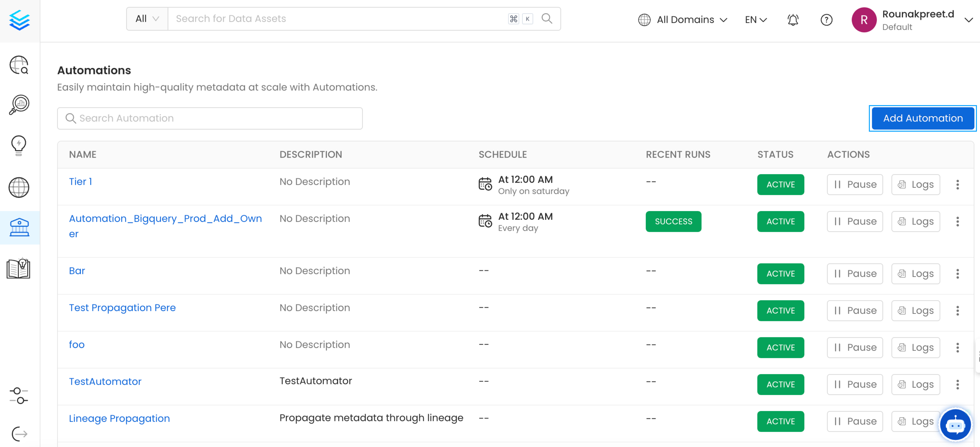The height and width of the screenshot is (447, 980).
Task: Pause the Bar automation
Action: coord(854,273)
